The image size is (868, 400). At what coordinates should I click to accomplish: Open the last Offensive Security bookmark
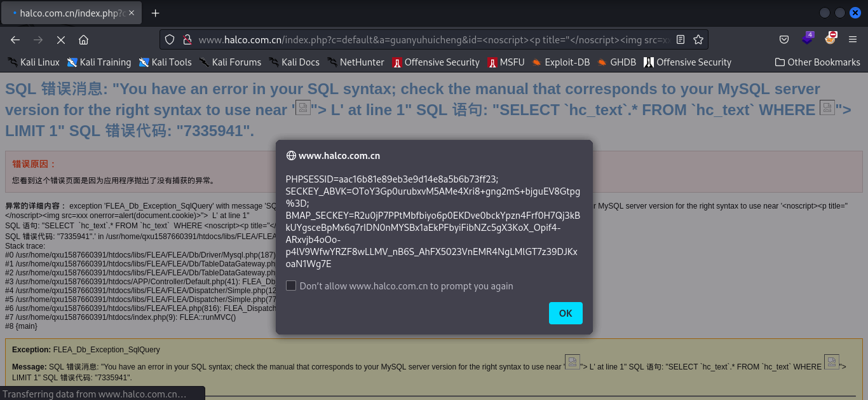coord(688,62)
